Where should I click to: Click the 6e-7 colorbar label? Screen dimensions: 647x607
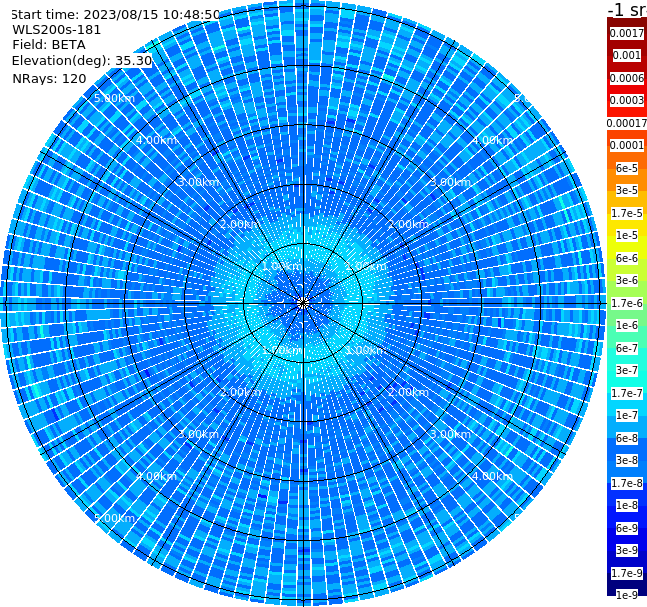tap(627, 348)
